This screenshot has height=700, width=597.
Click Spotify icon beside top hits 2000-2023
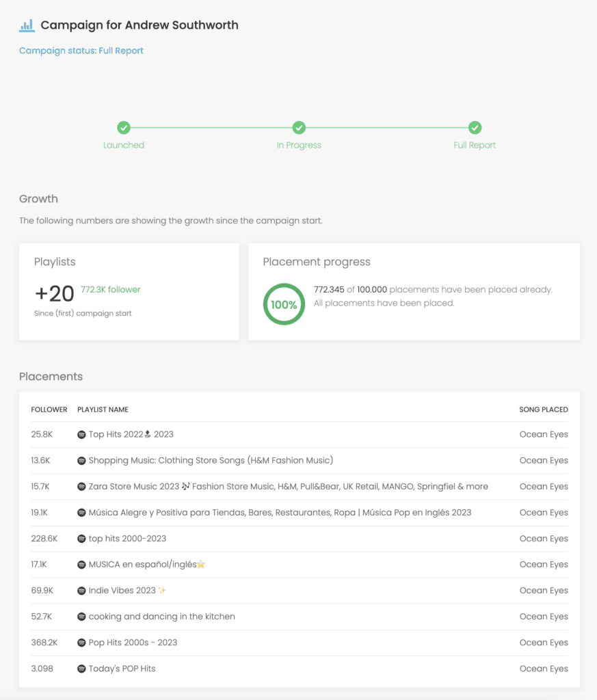[81, 539]
